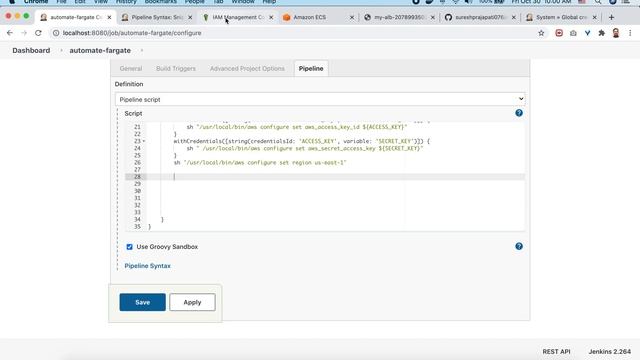Screen dimensions: 640x360
Task: Switch to Advanced Project Options tab
Action: click(x=247, y=69)
